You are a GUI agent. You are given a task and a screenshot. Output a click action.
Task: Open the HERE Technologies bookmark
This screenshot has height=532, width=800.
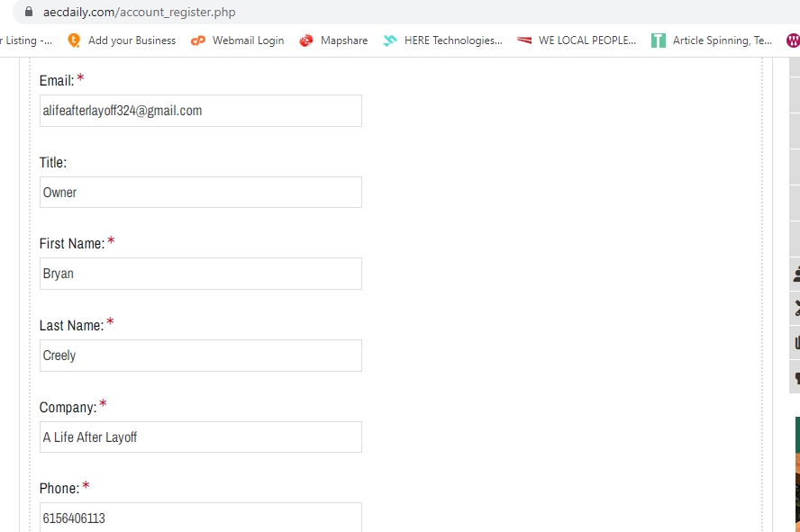coord(442,41)
